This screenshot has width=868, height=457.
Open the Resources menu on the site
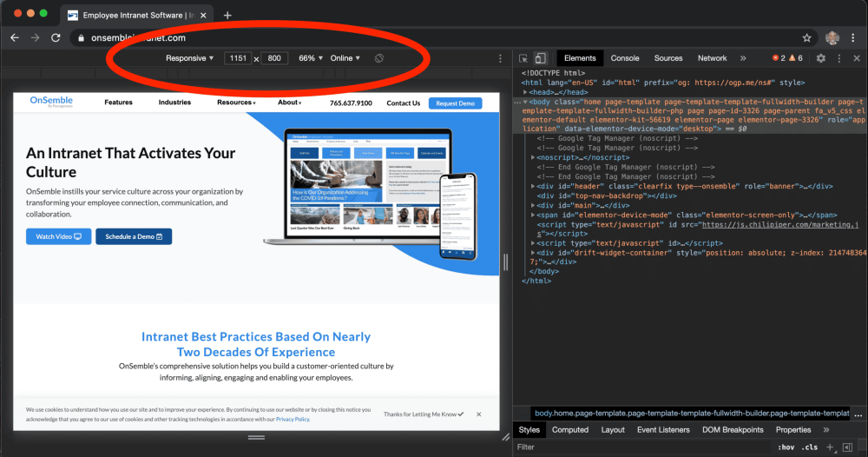point(236,103)
